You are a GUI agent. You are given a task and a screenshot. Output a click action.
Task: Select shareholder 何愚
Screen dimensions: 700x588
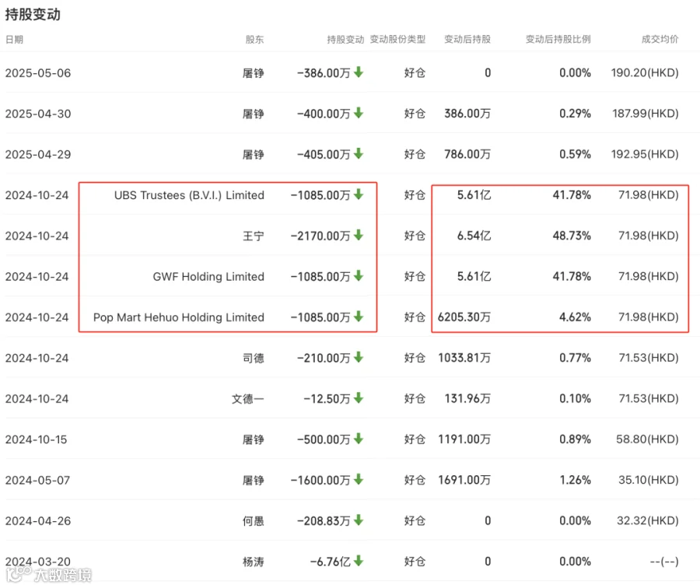point(253,521)
